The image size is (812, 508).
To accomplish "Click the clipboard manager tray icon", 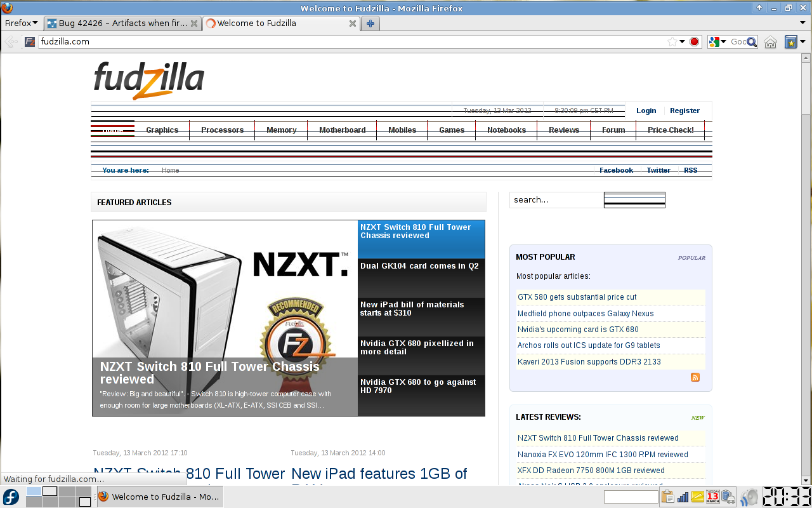I will [x=667, y=497].
